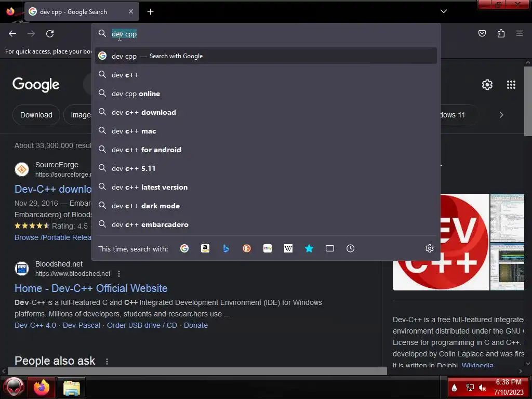This screenshot has width=532, height=399.
Task: Click the horizontal page scrollbar thumb
Action: tap(197, 371)
